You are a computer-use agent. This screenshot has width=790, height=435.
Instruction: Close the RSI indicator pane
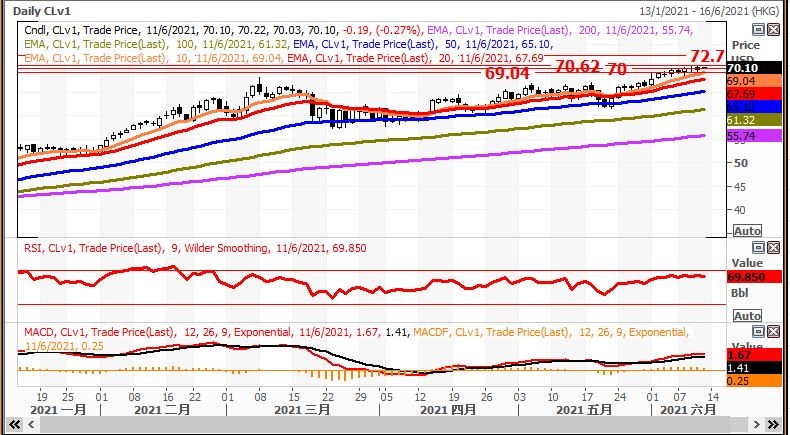[771, 246]
